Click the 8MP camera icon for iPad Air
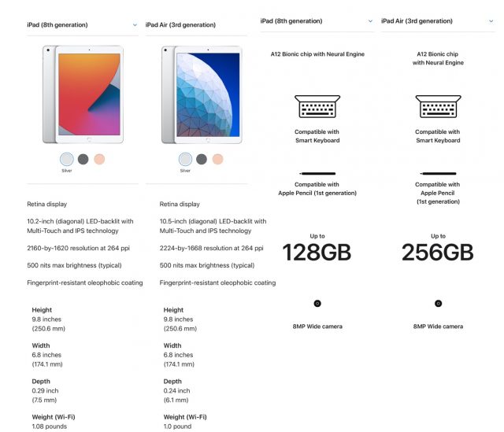Image resolution: width=504 pixels, height=432 pixels. [x=438, y=303]
